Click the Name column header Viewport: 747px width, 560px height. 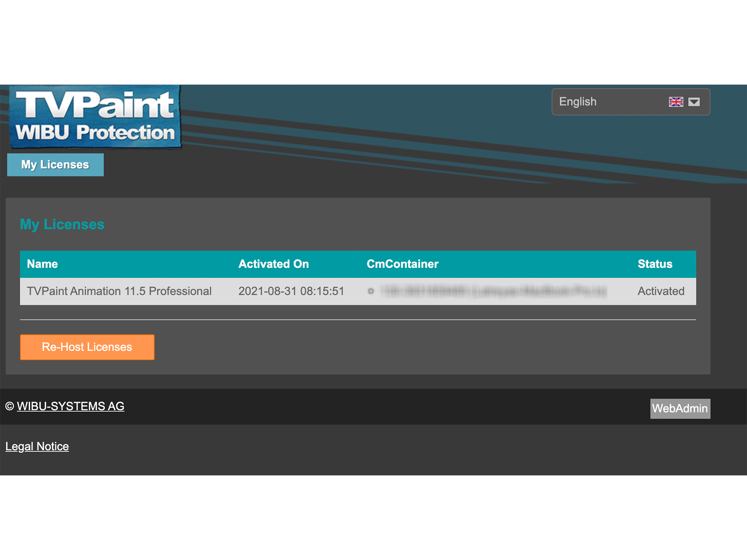(42, 264)
